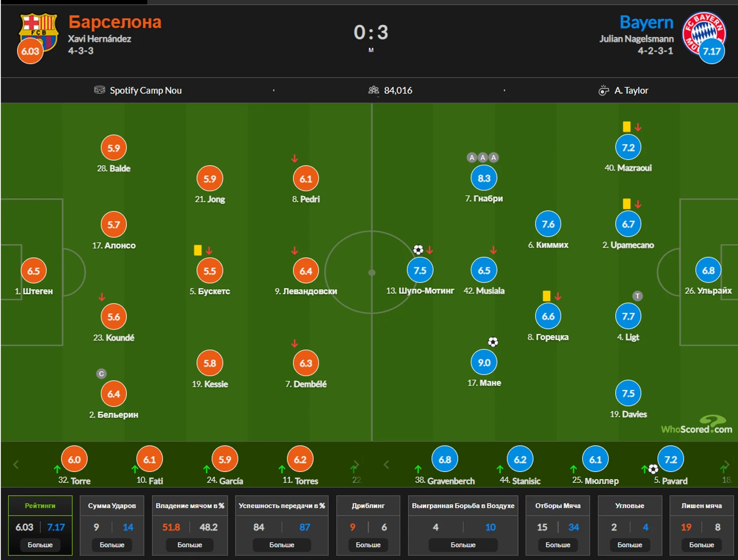Click captain badge above Бельерин
The image size is (738, 560).
102,374
